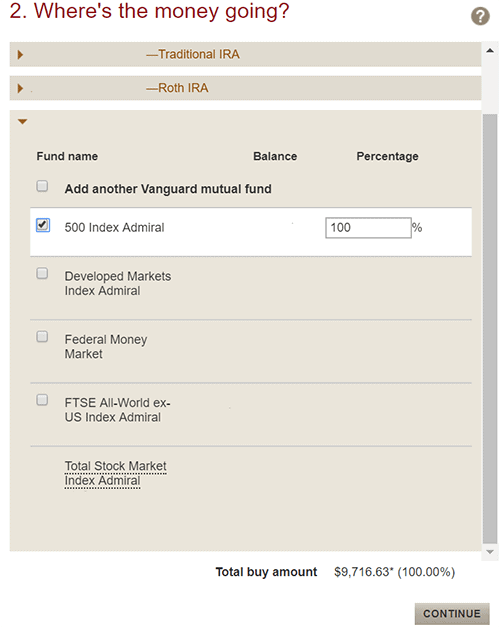Check FTSE All-World ex-US Index Admiral
Screen dimensions: 500x627
(x=42, y=400)
